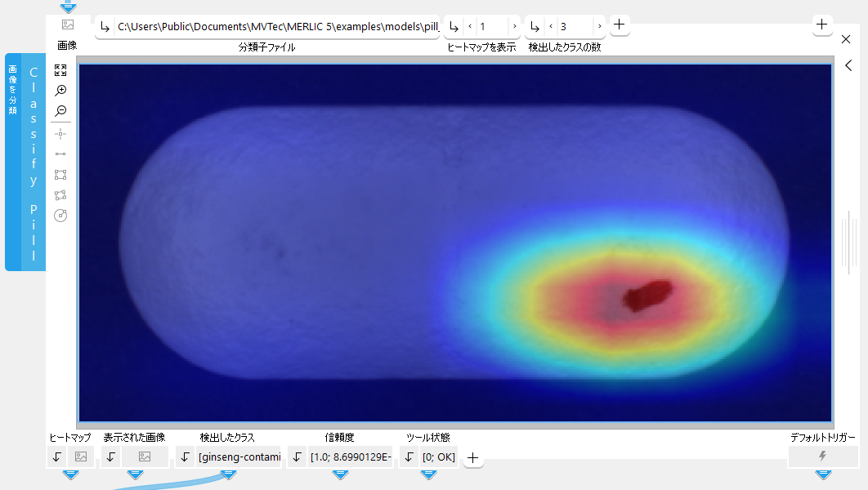Decrease 検出したクラスの数 with left arrow

551,27
